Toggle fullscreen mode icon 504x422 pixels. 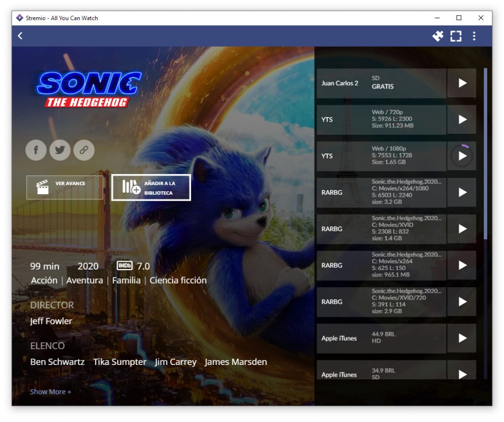[456, 36]
